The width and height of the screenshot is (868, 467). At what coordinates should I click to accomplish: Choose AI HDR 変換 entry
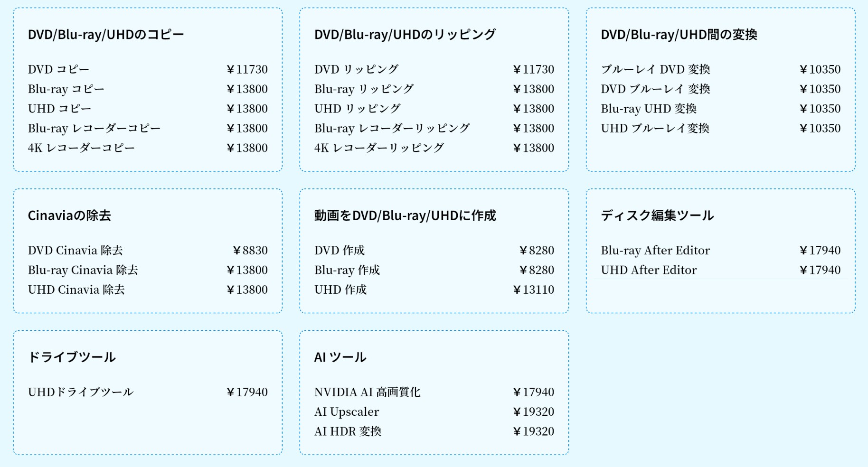coord(434,432)
